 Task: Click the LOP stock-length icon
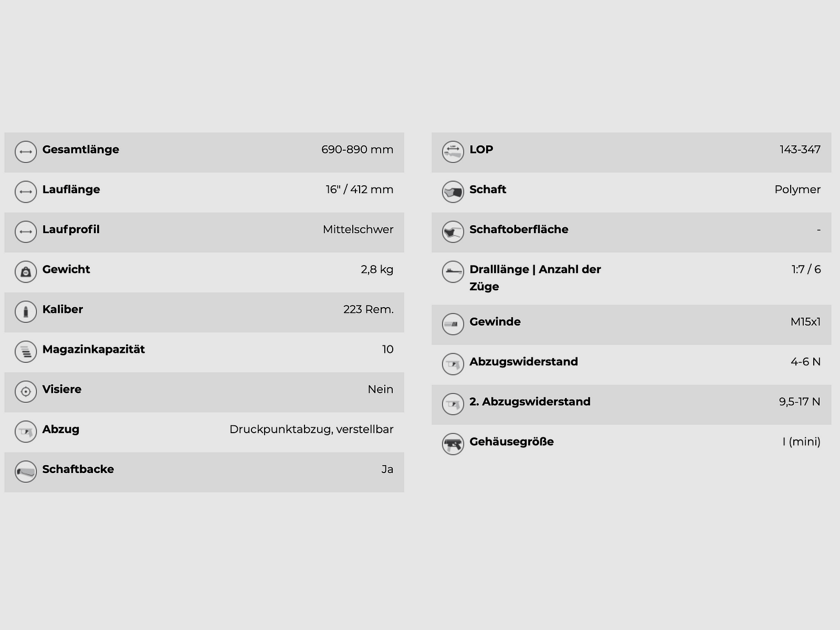point(453,152)
